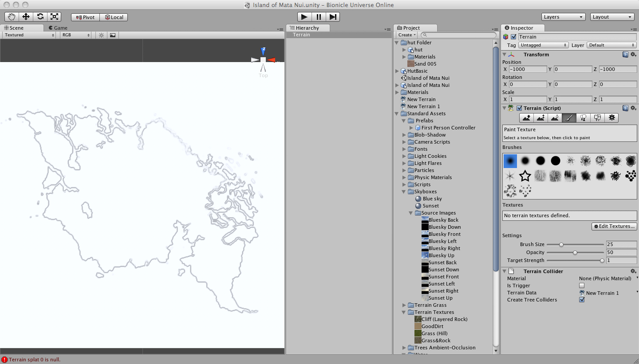Select the Smooth Height terrain tool
The height and width of the screenshot is (364, 639).
pyautogui.click(x=555, y=118)
